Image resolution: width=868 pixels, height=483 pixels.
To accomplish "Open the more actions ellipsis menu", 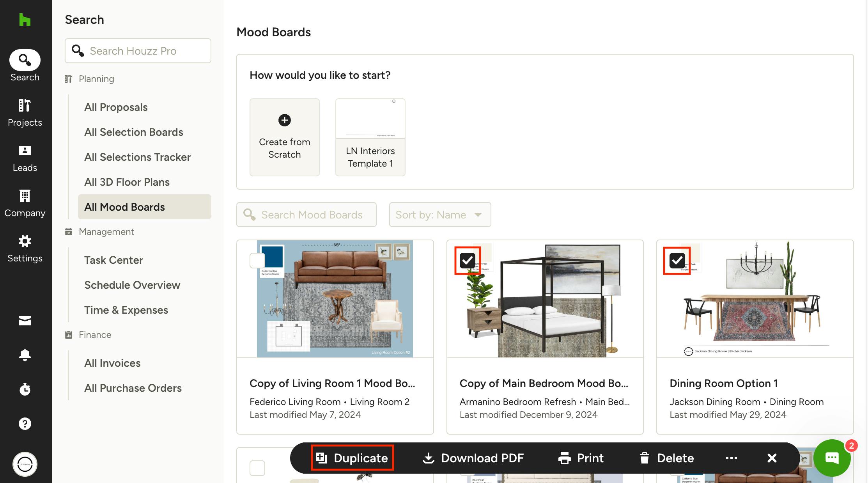I will pos(731,458).
